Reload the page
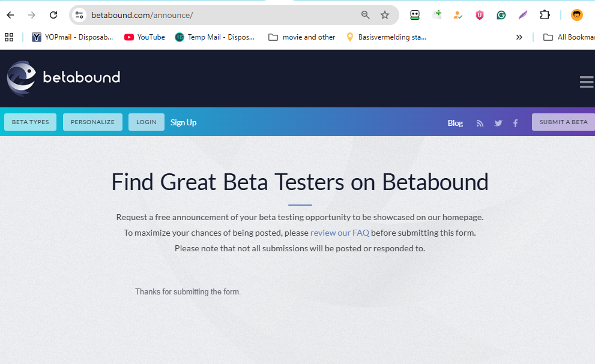Viewport: 595px width, 364px height. click(53, 15)
